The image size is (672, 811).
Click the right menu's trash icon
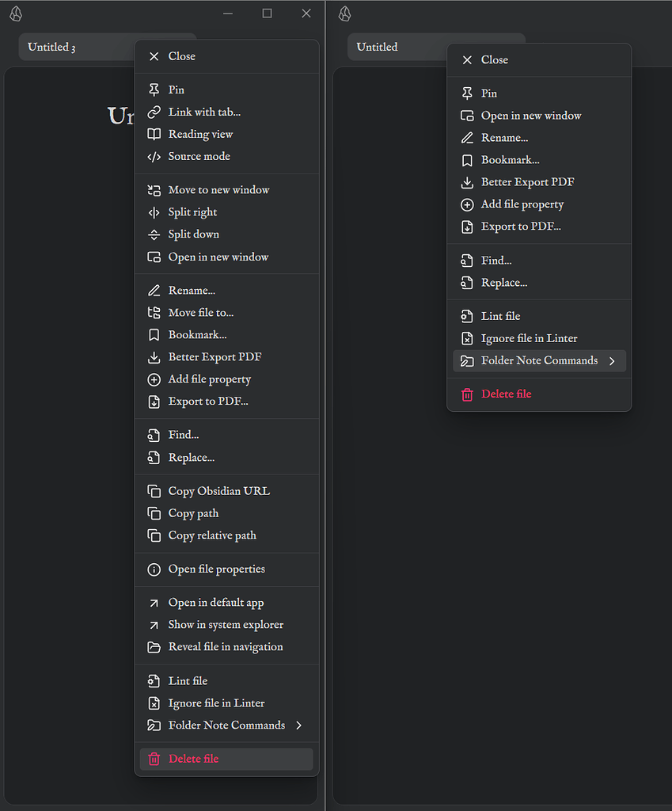coord(467,394)
